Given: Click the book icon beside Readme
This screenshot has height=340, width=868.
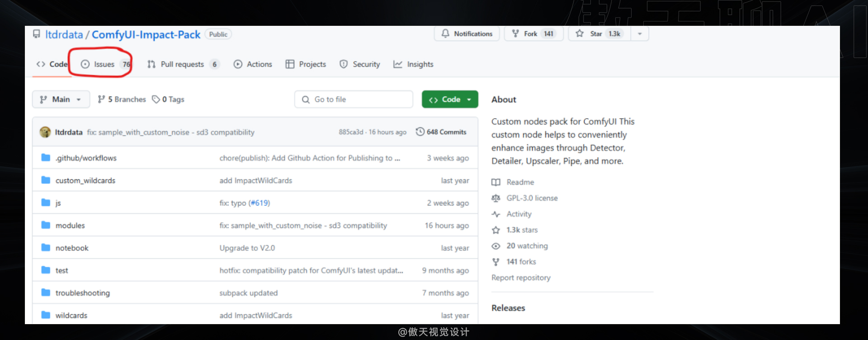Looking at the screenshot, I should [x=496, y=182].
